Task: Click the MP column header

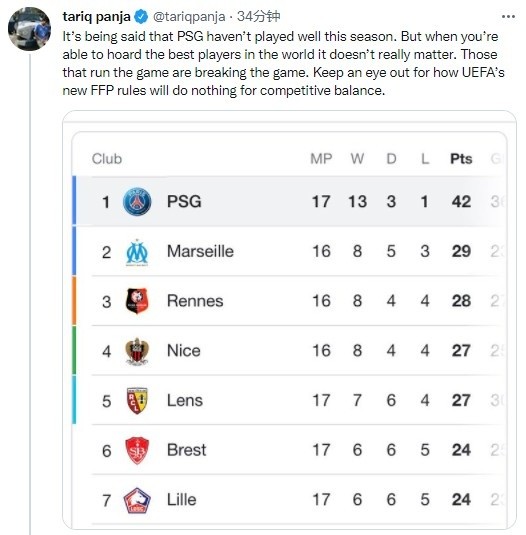Action: 321,159
